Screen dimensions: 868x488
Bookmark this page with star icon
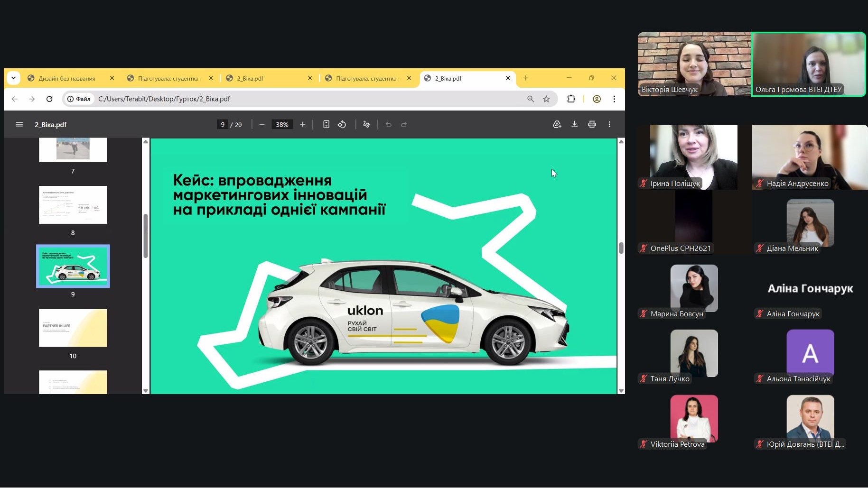click(x=546, y=99)
